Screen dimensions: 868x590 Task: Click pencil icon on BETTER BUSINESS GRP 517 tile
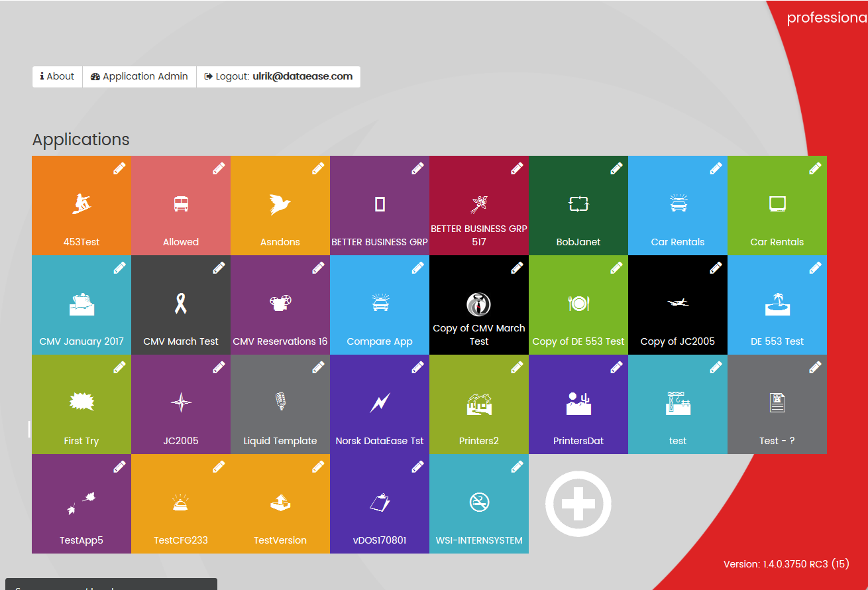pyautogui.click(x=517, y=168)
